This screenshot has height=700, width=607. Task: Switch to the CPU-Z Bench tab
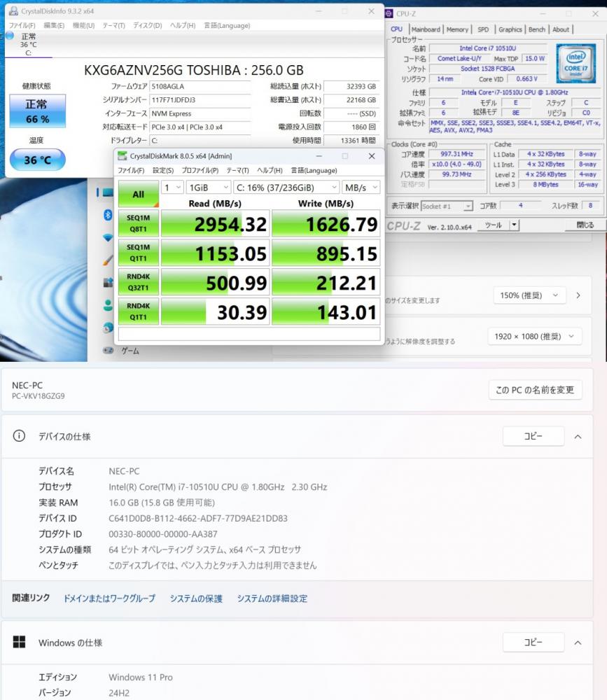pyautogui.click(x=537, y=29)
